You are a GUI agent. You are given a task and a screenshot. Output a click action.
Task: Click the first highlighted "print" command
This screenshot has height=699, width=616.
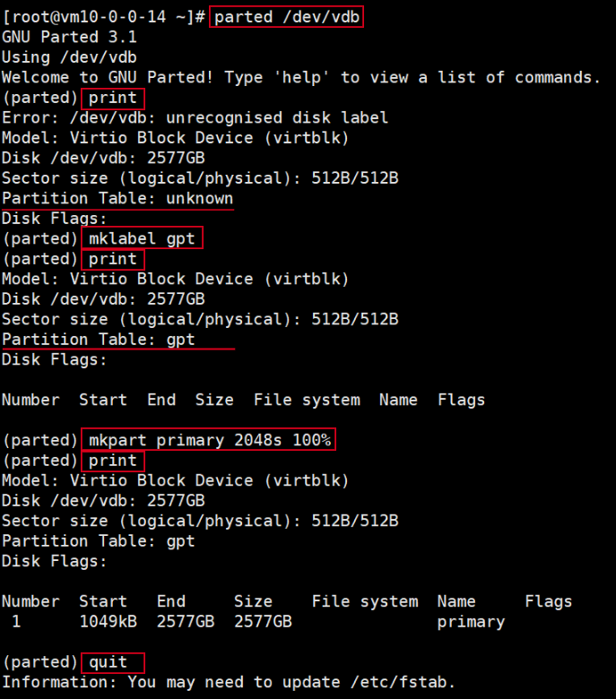tap(113, 98)
